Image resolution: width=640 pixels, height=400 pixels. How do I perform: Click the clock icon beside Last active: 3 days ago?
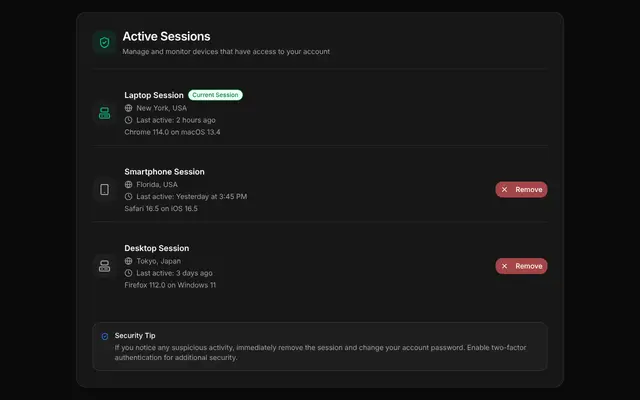pyautogui.click(x=128, y=273)
